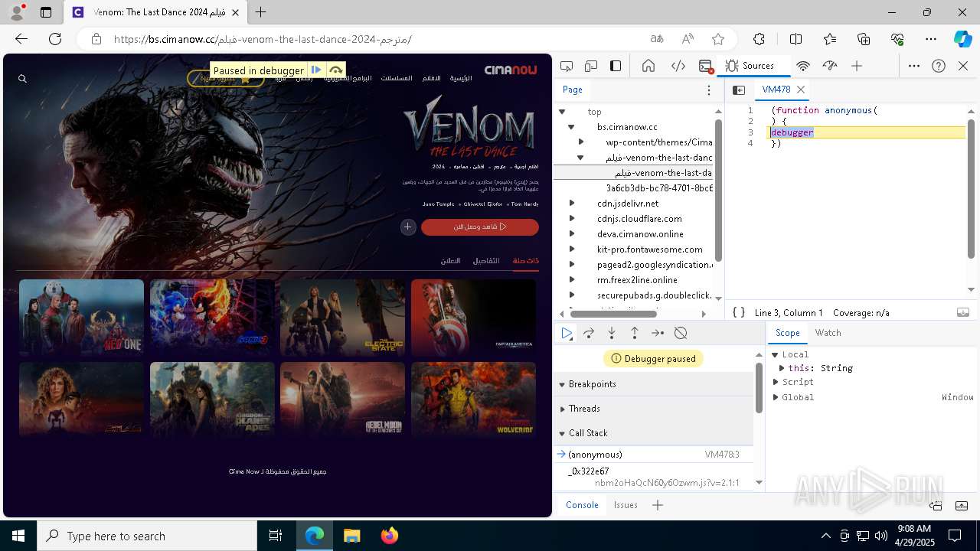980x551 pixels.
Task: Open the Network panel wifi icon
Action: point(803,66)
